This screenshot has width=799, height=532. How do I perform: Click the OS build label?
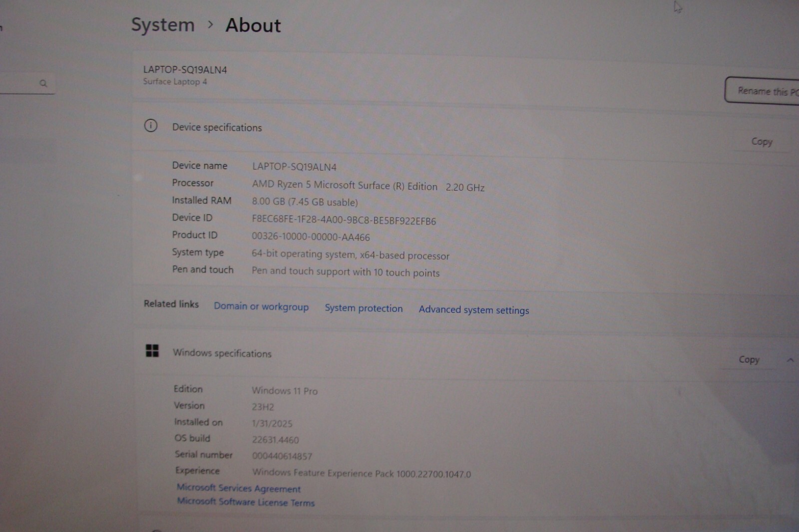pos(192,438)
